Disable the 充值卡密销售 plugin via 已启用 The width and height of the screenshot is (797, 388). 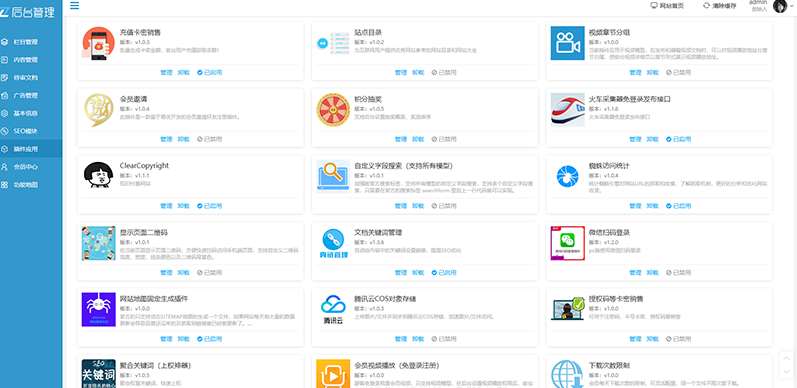point(209,73)
